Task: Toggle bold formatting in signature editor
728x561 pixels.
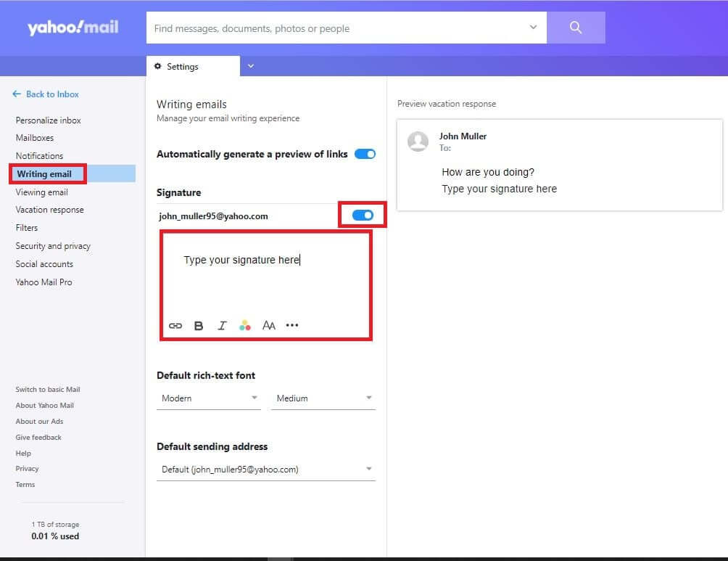Action: point(199,326)
